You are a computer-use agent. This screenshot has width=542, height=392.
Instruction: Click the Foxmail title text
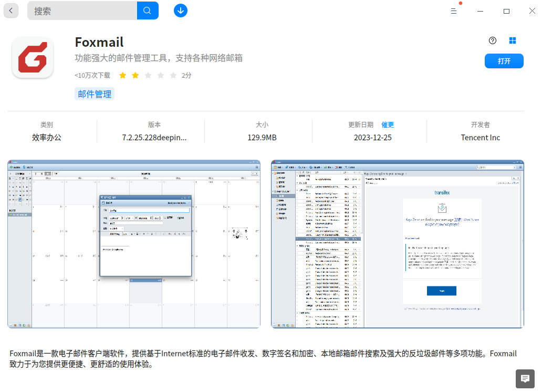coord(99,42)
